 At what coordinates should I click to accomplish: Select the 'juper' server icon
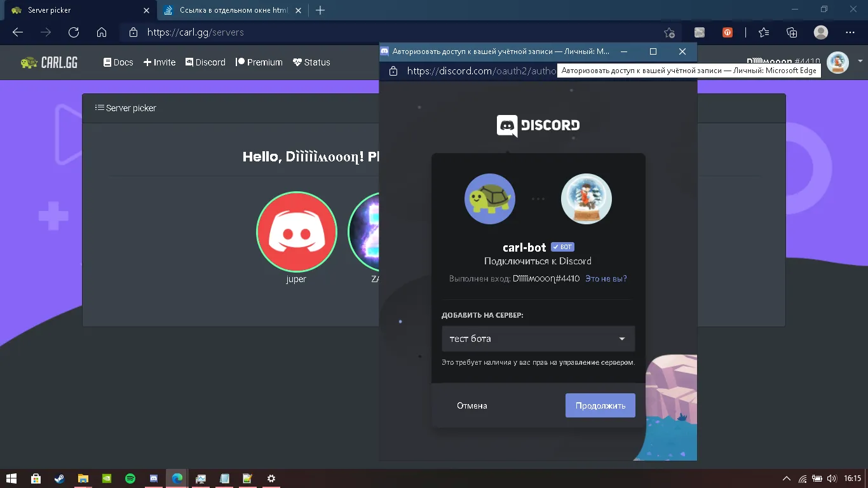(x=296, y=232)
